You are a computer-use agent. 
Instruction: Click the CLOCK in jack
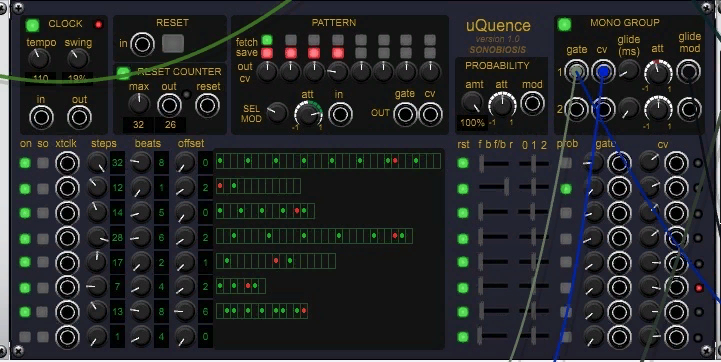(41, 117)
